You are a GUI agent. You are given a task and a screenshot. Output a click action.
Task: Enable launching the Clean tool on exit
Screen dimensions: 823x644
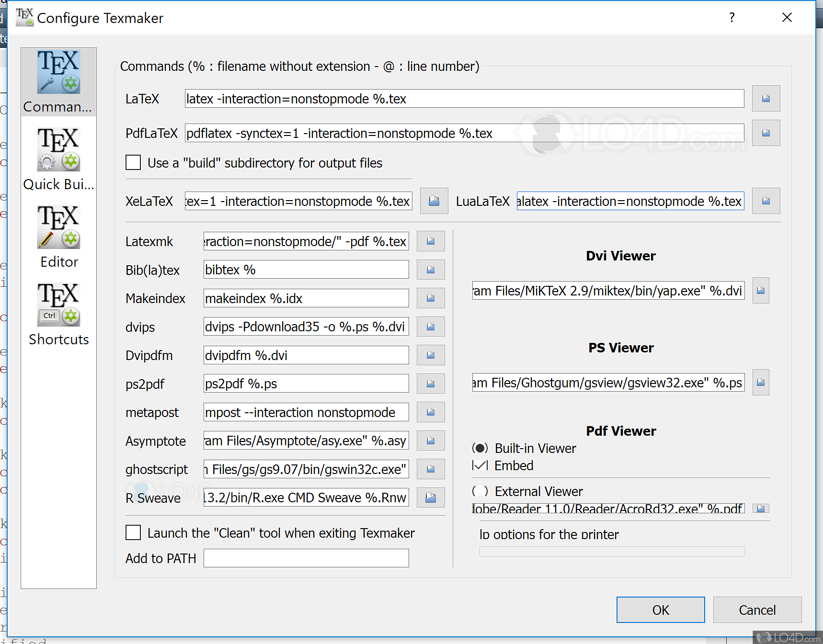point(133,532)
